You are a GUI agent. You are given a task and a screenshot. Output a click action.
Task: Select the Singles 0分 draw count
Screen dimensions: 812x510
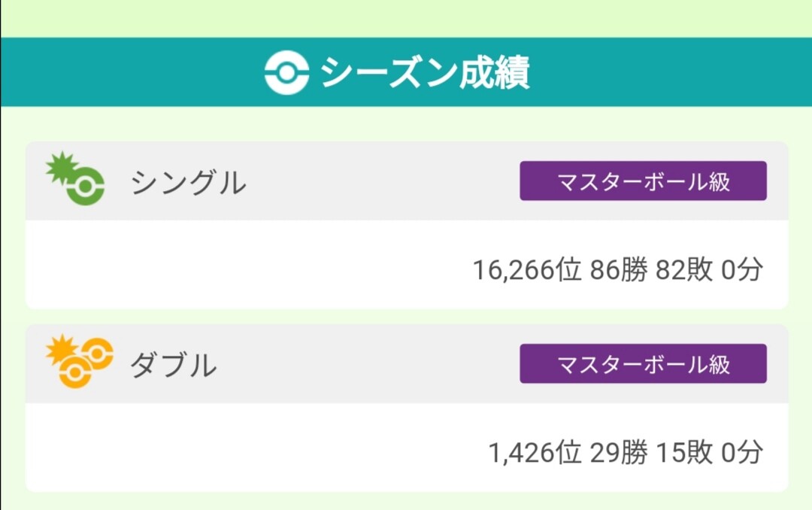tap(741, 270)
